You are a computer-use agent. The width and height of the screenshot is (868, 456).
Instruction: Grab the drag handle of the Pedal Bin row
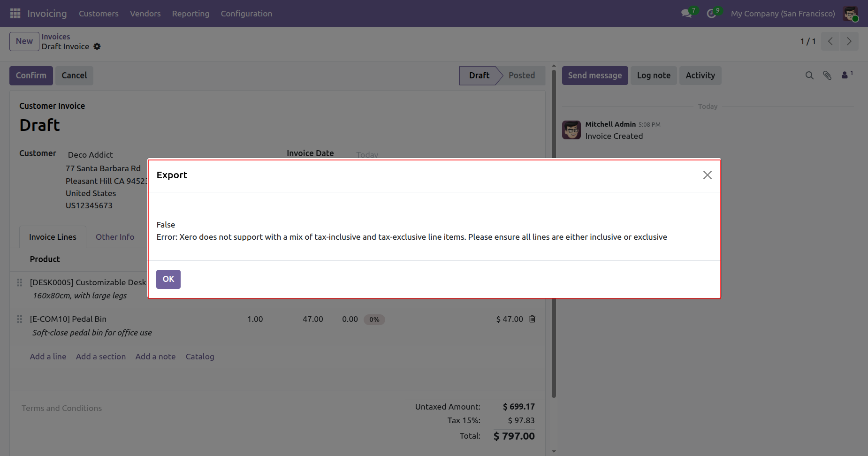click(x=20, y=319)
